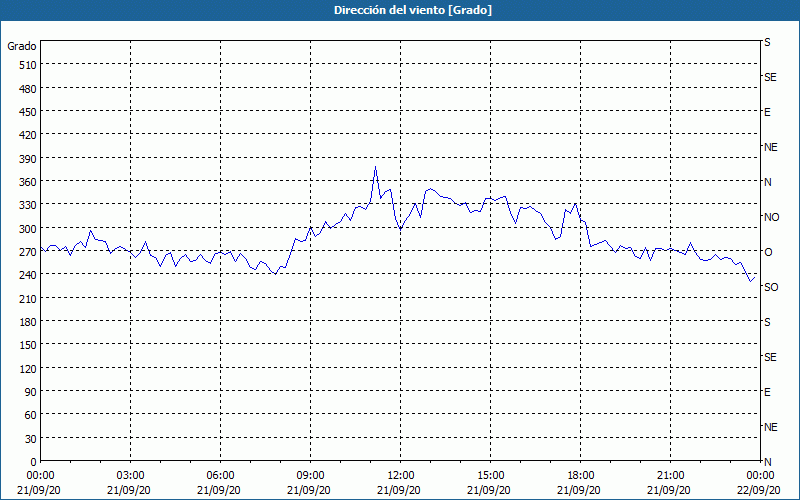Select the 21:00 time label
This screenshot has width=800, height=500.
670,475
